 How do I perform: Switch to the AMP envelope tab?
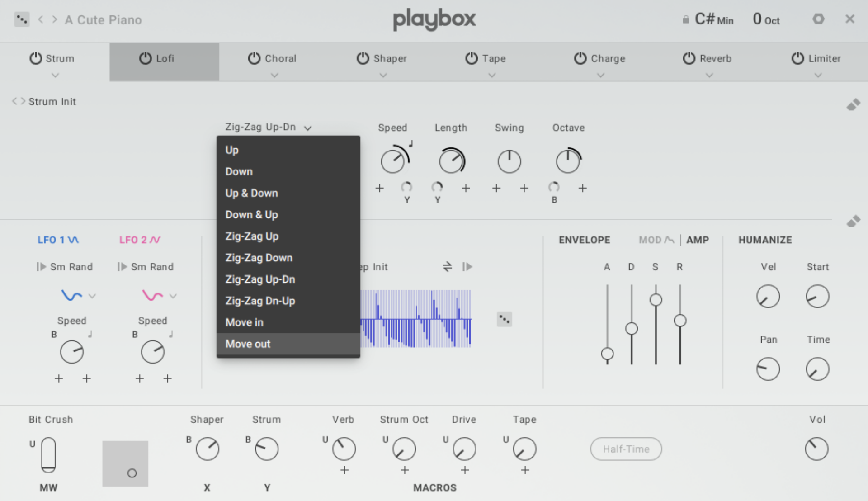pyautogui.click(x=698, y=240)
